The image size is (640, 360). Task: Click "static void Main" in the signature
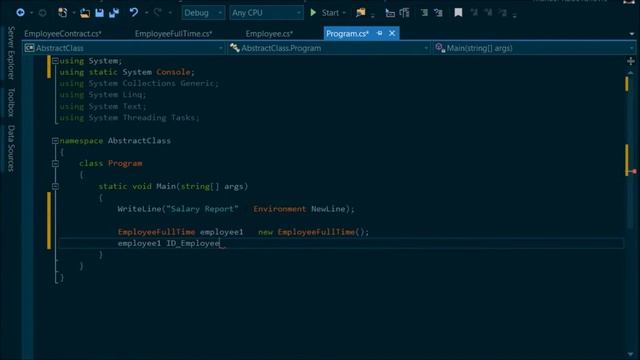tap(137, 187)
